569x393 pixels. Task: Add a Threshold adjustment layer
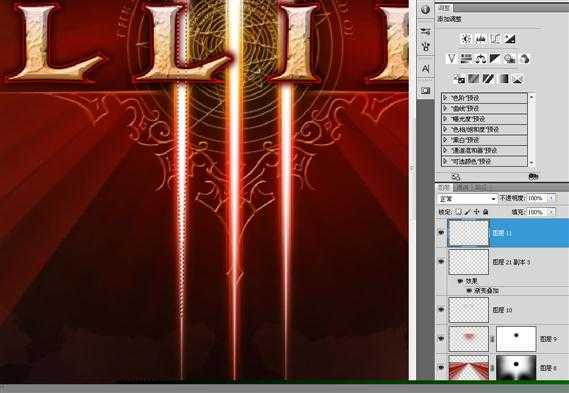(x=488, y=78)
